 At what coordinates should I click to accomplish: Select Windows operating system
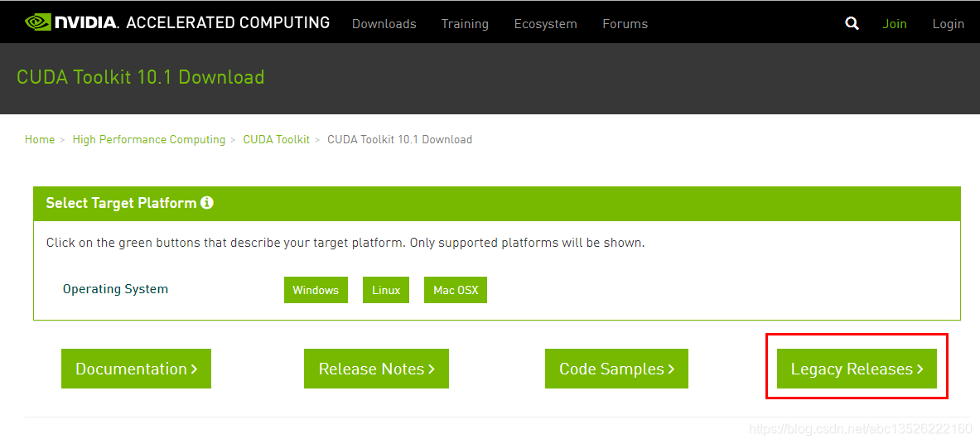coord(316,290)
